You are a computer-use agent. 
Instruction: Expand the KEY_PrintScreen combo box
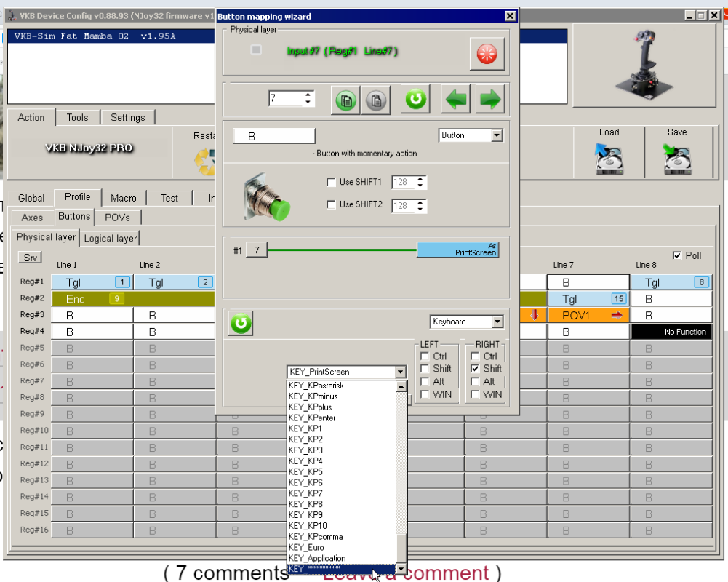click(400, 372)
